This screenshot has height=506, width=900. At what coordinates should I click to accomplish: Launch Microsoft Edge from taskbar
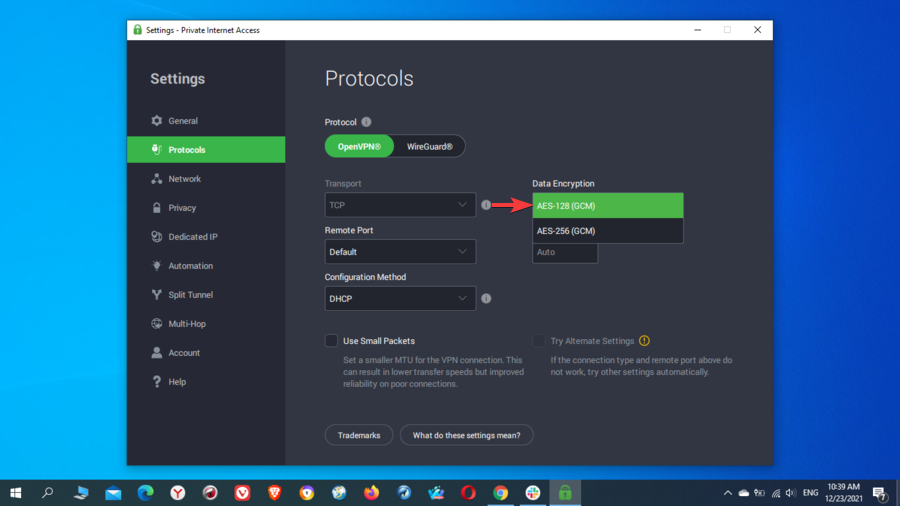pos(145,493)
